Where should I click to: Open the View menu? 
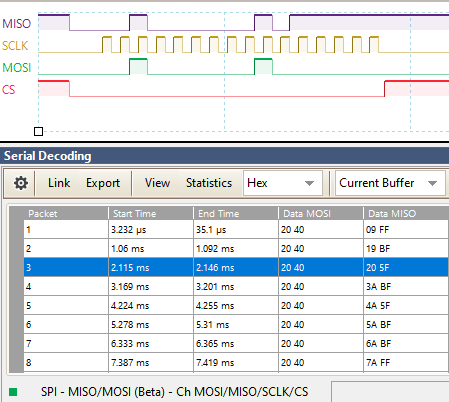click(157, 183)
